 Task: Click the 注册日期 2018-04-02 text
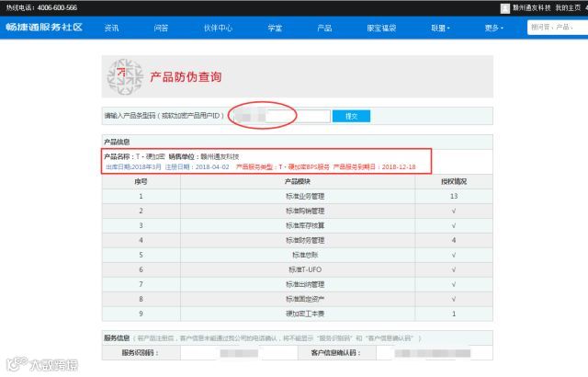(198, 167)
